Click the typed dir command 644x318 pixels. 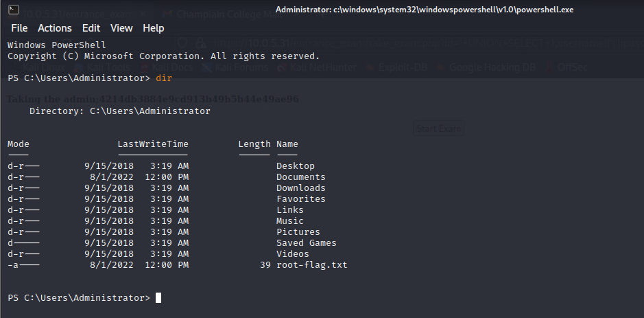pyautogui.click(x=163, y=78)
